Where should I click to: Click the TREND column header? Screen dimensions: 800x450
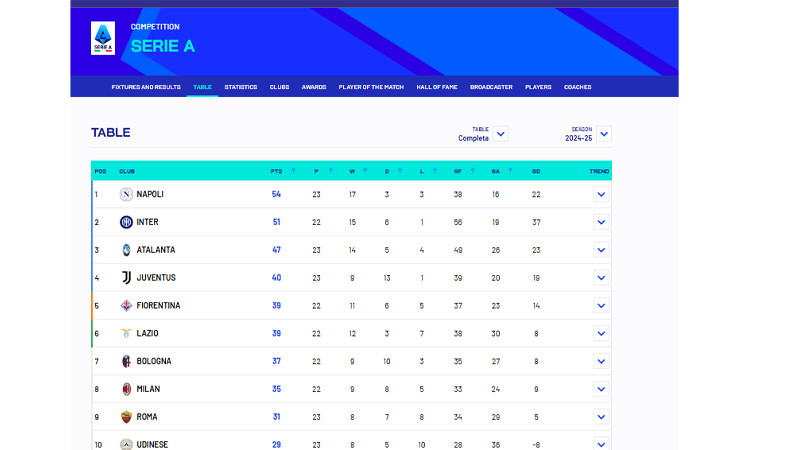(599, 171)
